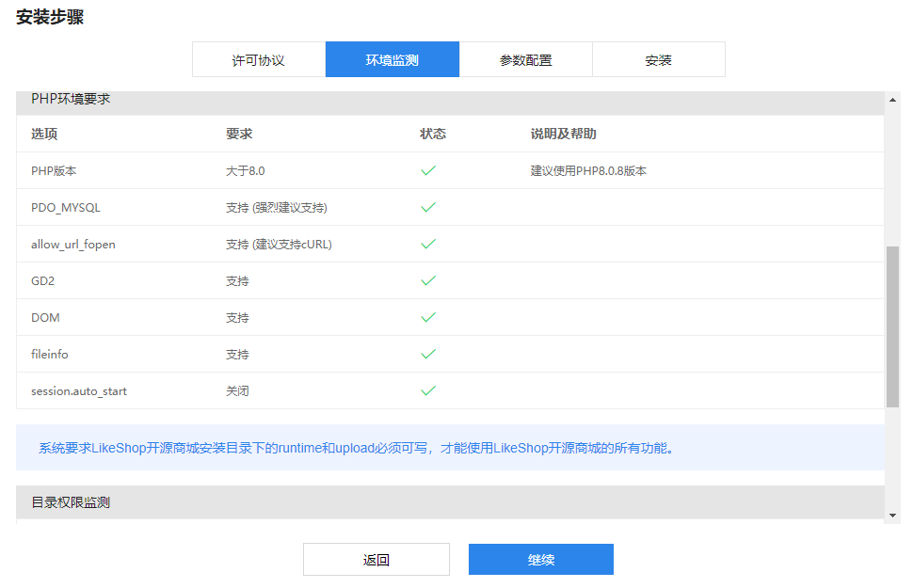The height and width of the screenshot is (588, 913).
Task: Click the checkmark in session.auto_start row
Action: [x=428, y=390]
